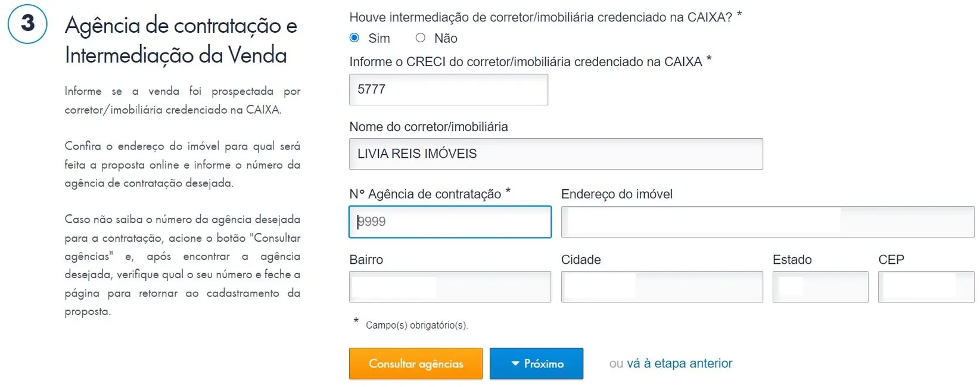Click the asterisk next to Campo(s) obrigatório(s)
The width and height of the screenshot is (980, 387).
(x=356, y=323)
